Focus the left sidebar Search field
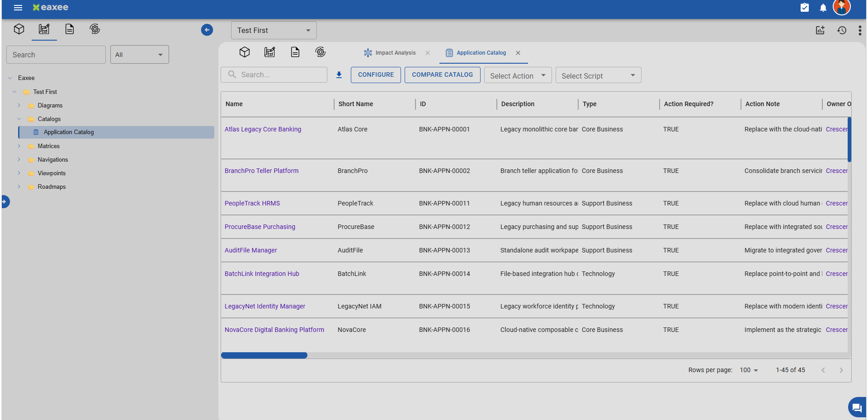 click(56, 55)
